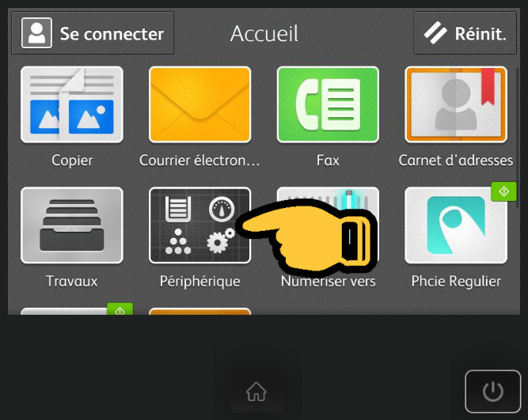Image resolution: width=528 pixels, height=420 pixels.
Task: Launch the green Fax app
Action: pyautogui.click(x=328, y=104)
